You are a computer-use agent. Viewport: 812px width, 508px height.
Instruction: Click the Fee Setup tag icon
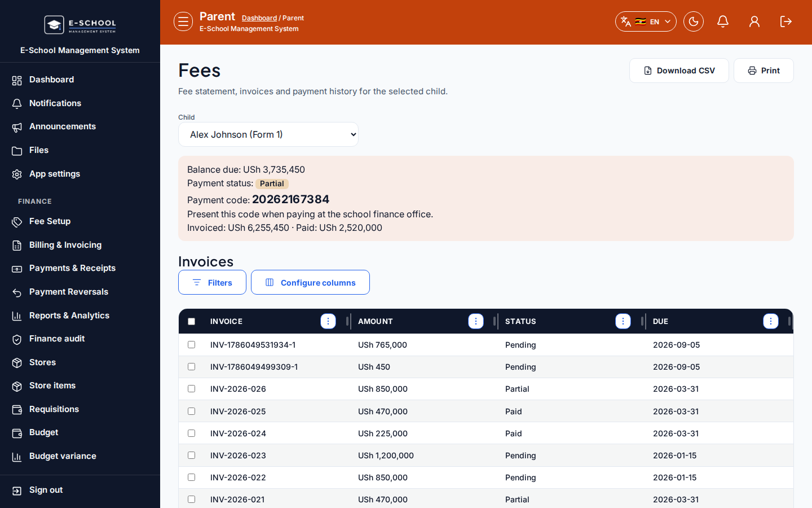[x=17, y=222]
